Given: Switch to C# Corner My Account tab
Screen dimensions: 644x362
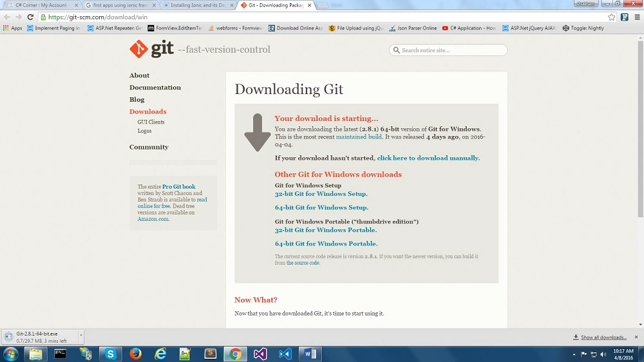Looking at the screenshot, I should (x=41, y=5).
